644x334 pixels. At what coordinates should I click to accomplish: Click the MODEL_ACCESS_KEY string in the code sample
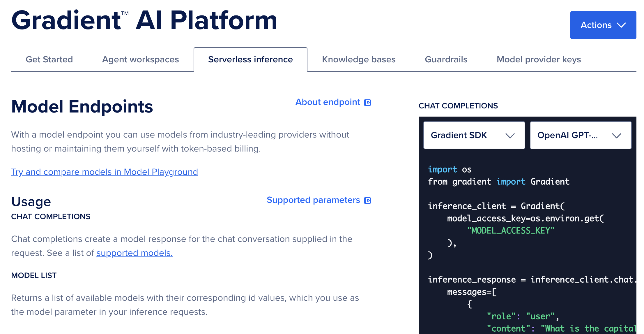(510, 231)
